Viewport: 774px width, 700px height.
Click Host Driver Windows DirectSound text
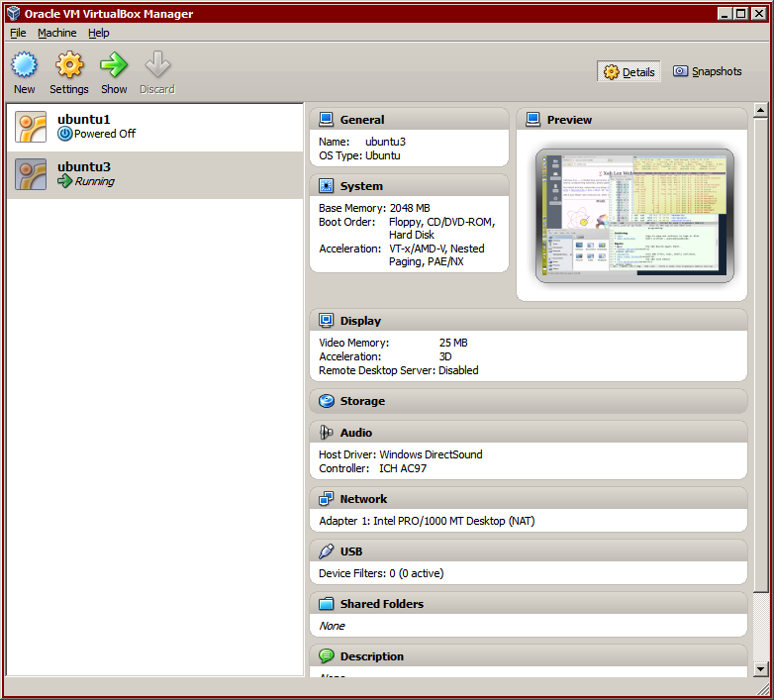pos(400,454)
